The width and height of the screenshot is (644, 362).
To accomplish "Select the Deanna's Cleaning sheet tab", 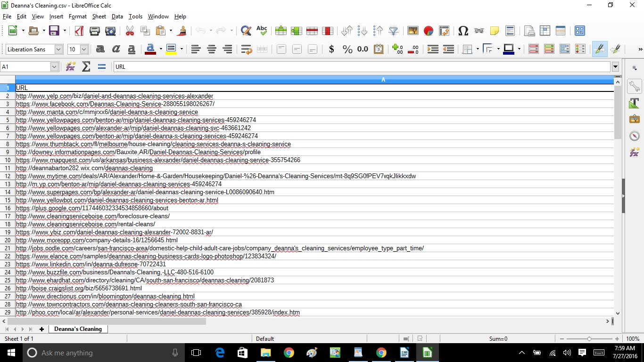I will click(x=78, y=329).
